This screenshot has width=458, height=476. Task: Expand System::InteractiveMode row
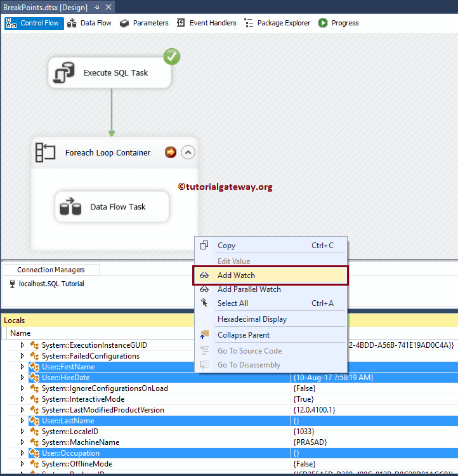(x=22, y=399)
